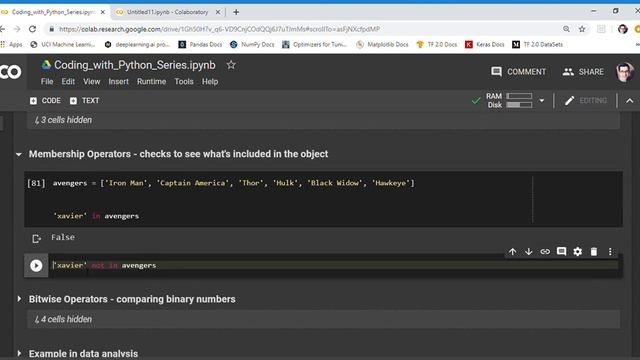Delete cell trash icon
640x360 pixels.
[x=594, y=252]
